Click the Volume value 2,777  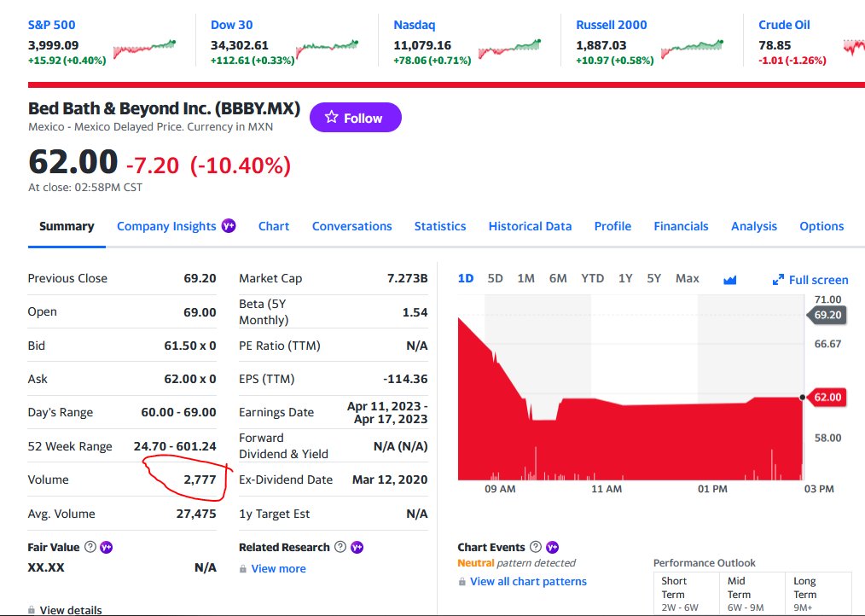point(200,479)
